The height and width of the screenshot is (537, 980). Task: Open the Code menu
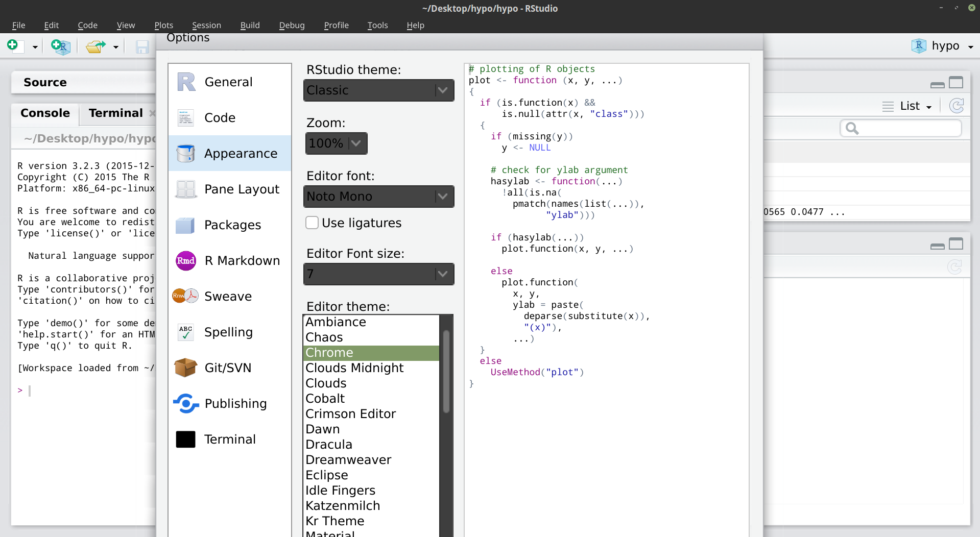87,25
